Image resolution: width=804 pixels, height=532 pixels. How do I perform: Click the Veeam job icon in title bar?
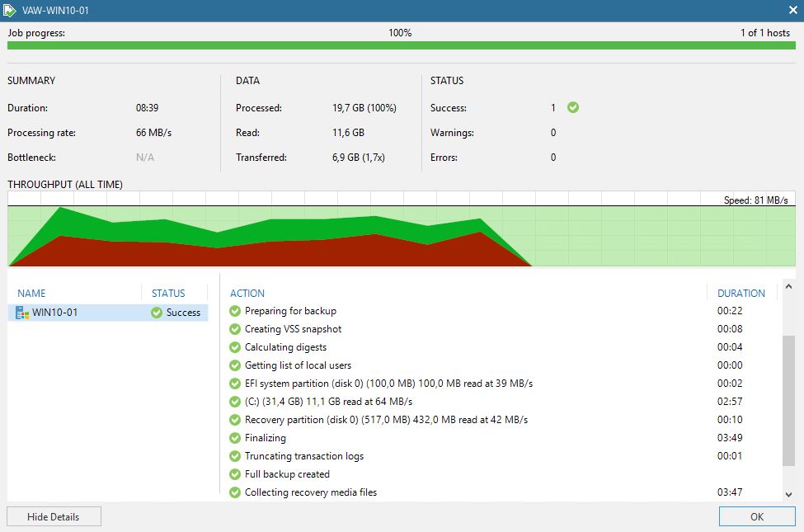click(x=10, y=10)
